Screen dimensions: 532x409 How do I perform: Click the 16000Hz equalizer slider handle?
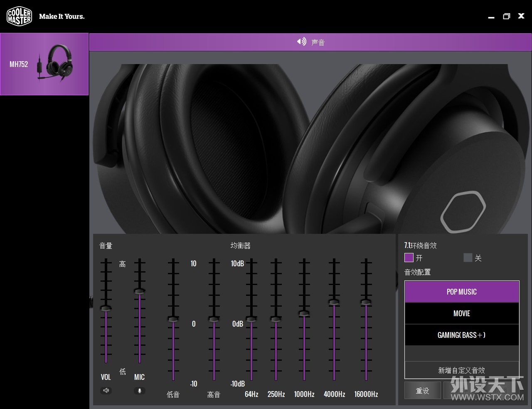(366, 302)
